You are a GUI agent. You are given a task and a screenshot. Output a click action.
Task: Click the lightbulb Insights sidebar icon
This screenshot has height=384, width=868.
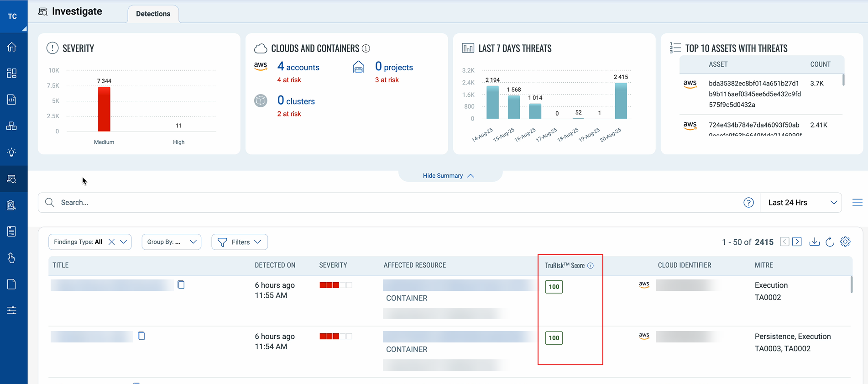[12, 153]
